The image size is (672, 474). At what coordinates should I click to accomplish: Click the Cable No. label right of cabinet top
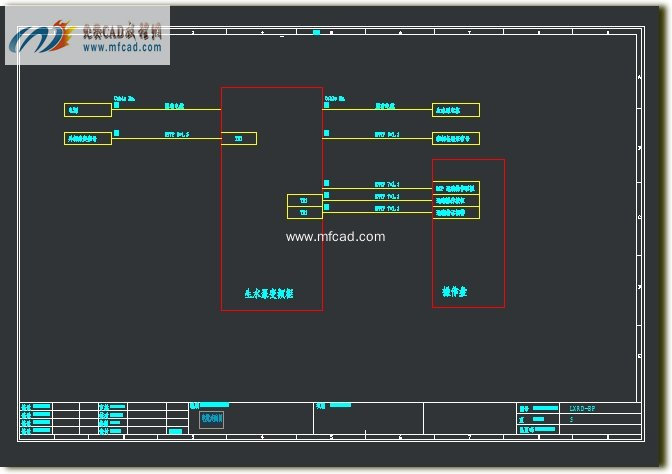click(x=335, y=98)
